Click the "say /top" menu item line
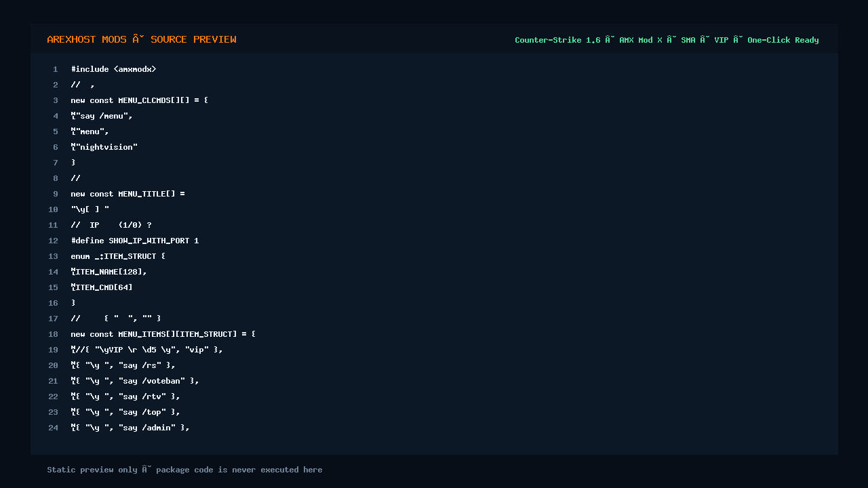This screenshot has width=868, height=488. pos(125,412)
